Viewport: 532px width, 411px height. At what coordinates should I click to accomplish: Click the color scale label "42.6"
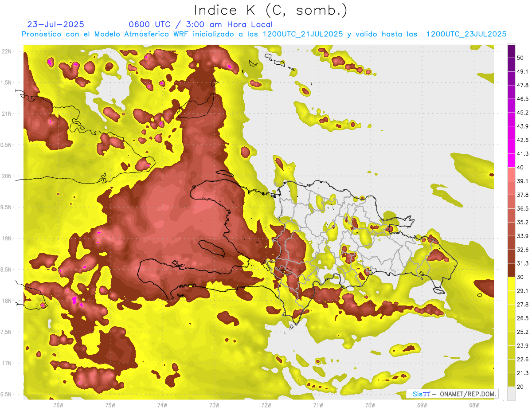[x=523, y=140]
